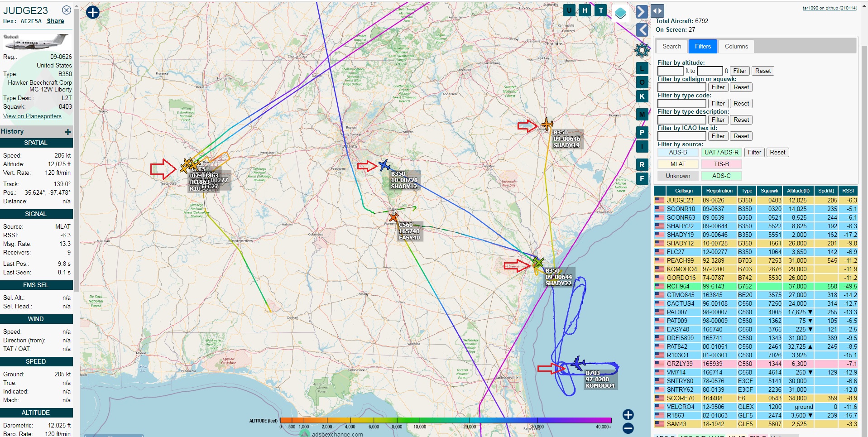Select the TIS-B source option

(x=721, y=164)
